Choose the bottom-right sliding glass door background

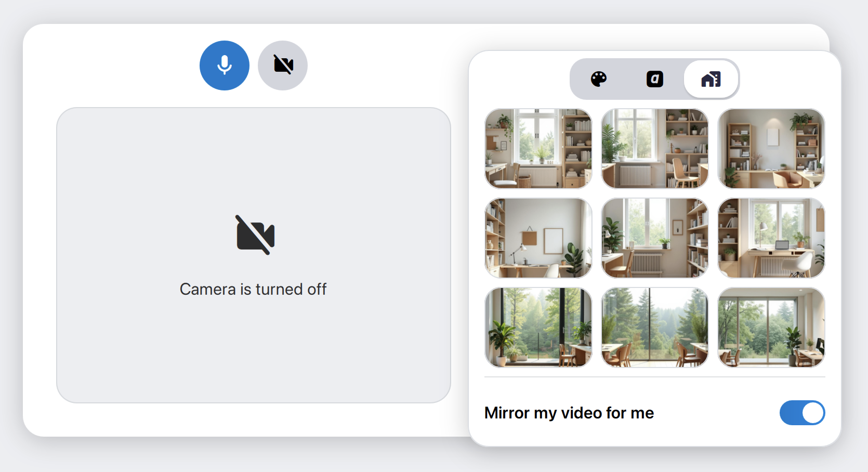771,327
